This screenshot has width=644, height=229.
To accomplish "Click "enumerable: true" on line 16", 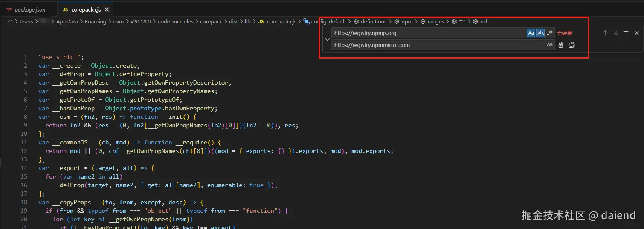I will coord(235,185).
